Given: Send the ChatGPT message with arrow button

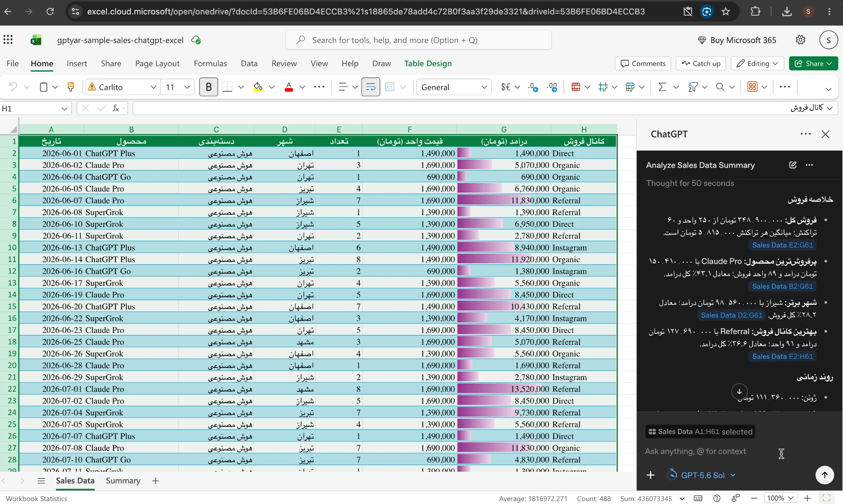Looking at the screenshot, I should (x=824, y=475).
